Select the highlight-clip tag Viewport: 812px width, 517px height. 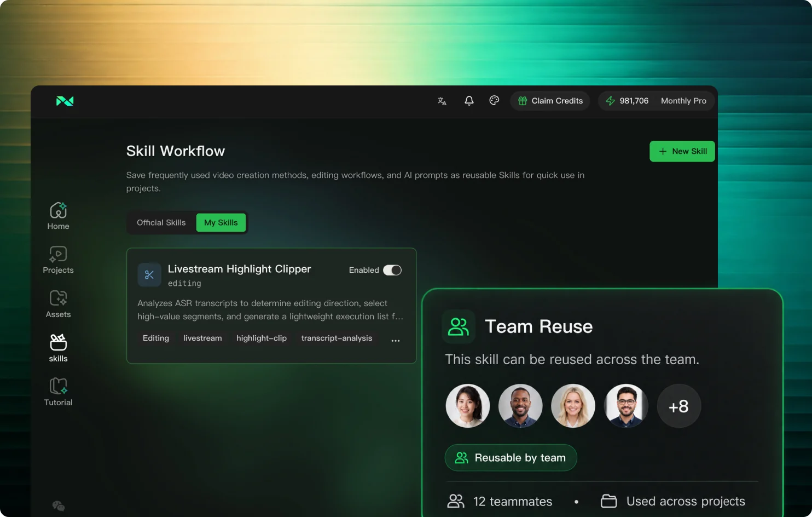(x=262, y=338)
